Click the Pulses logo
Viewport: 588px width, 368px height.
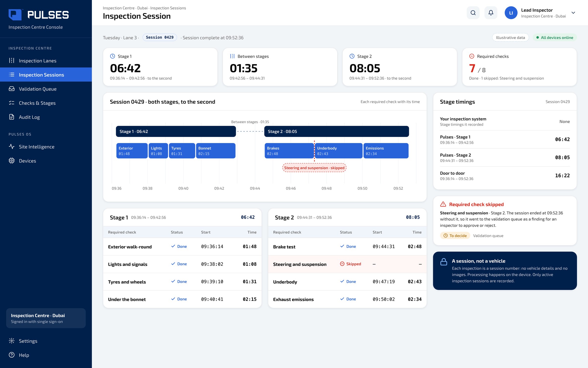(39, 15)
